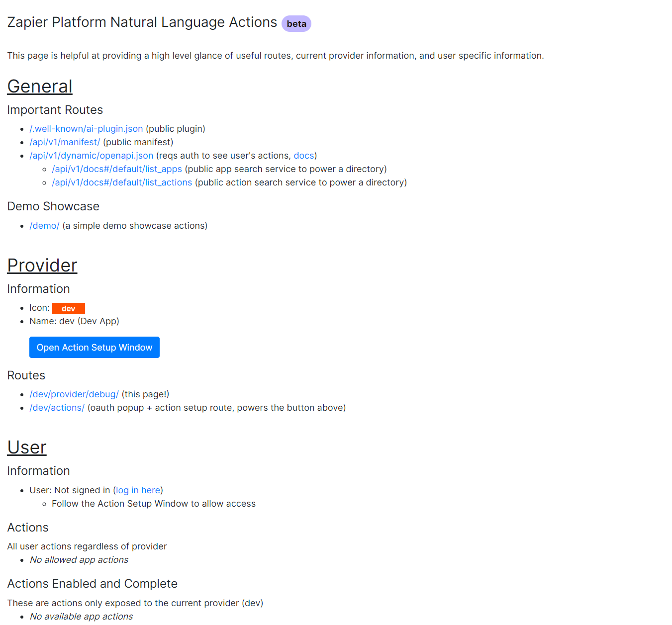Click the User section heading
672x625 pixels.
tap(26, 447)
